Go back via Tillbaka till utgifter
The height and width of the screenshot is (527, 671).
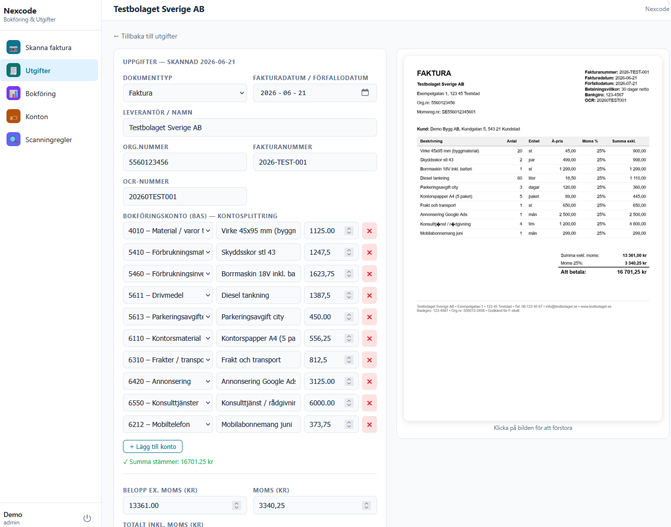coord(145,36)
